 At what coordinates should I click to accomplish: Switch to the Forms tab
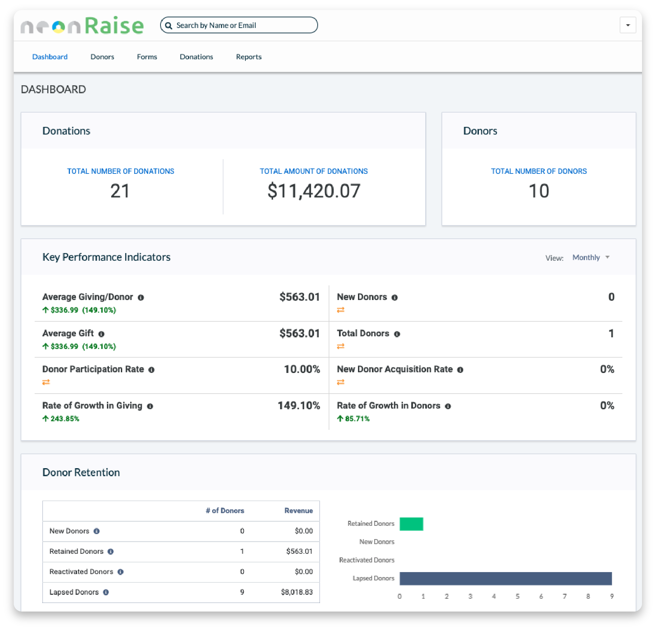[x=147, y=57]
